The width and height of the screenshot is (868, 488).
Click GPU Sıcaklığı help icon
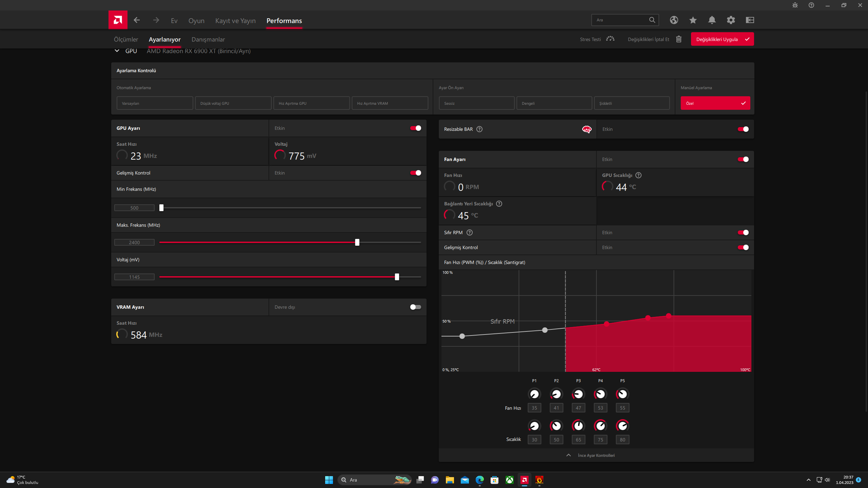638,175
